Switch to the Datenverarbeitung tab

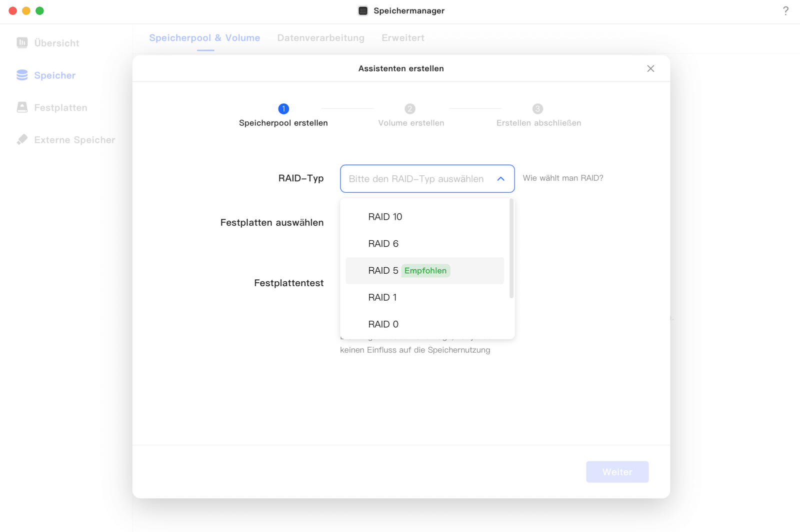pos(320,38)
